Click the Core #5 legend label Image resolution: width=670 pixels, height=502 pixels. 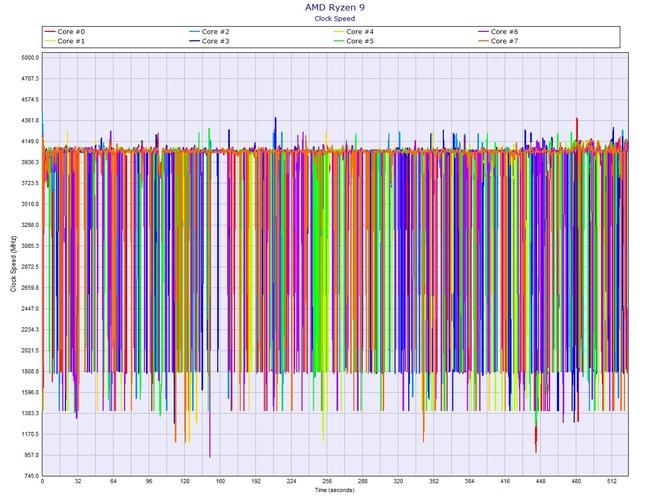tap(360, 41)
